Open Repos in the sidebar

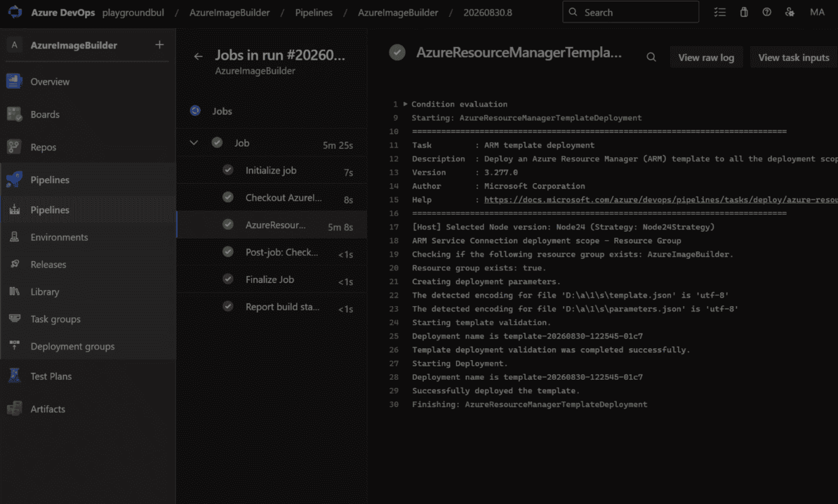coord(88,147)
